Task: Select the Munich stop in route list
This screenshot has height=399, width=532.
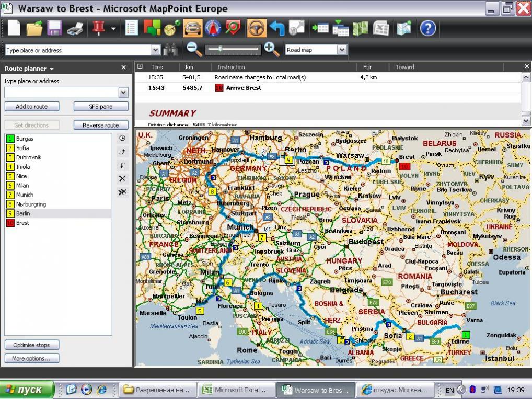Action: point(59,195)
